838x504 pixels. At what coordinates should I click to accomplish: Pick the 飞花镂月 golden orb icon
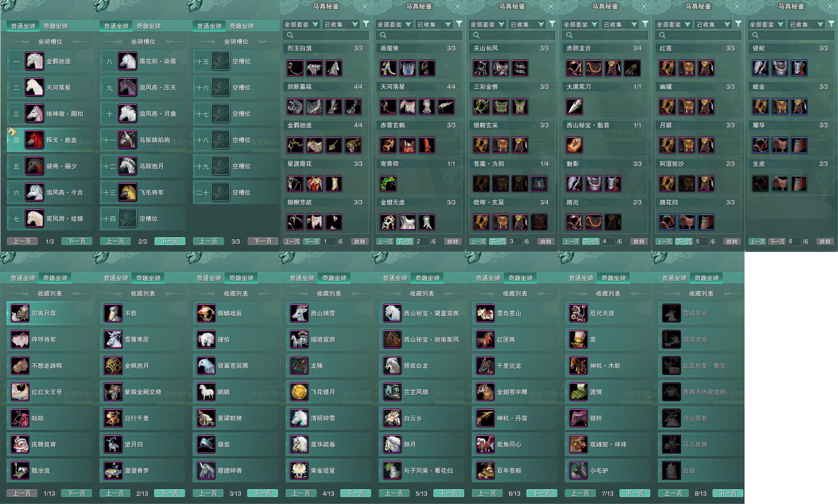[x=299, y=392]
